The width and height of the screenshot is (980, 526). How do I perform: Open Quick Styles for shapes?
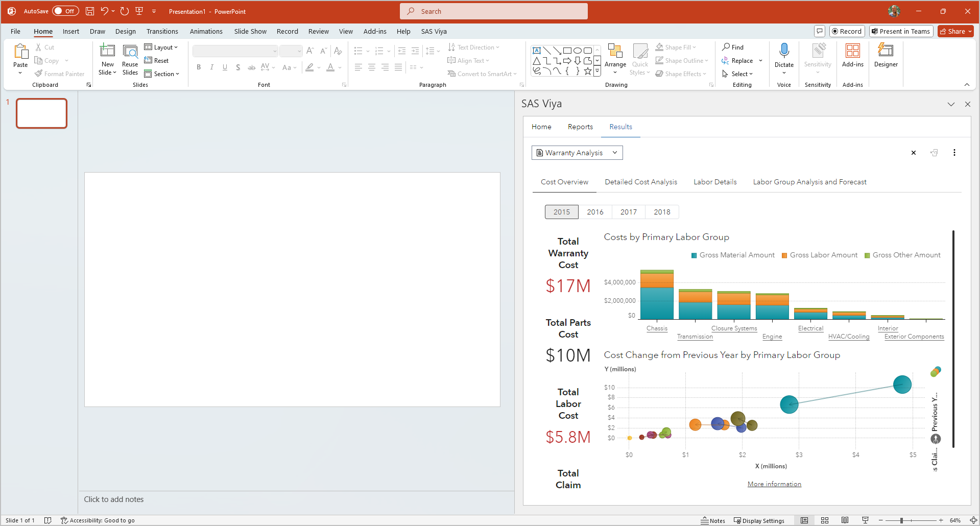639,59
